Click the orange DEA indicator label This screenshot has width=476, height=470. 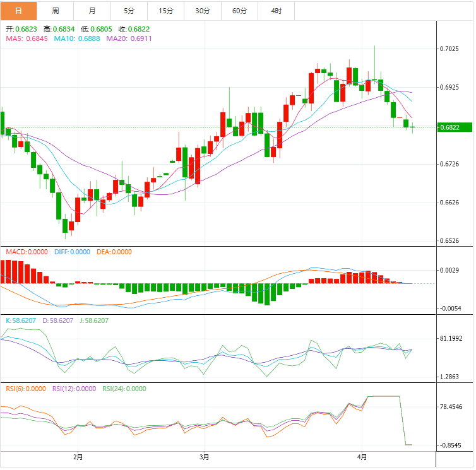[x=114, y=252]
